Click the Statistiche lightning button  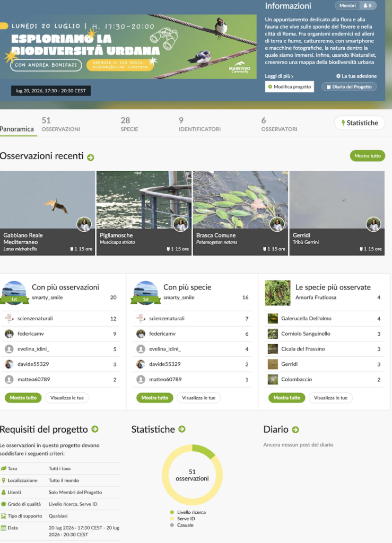click(x=360, y=123)
